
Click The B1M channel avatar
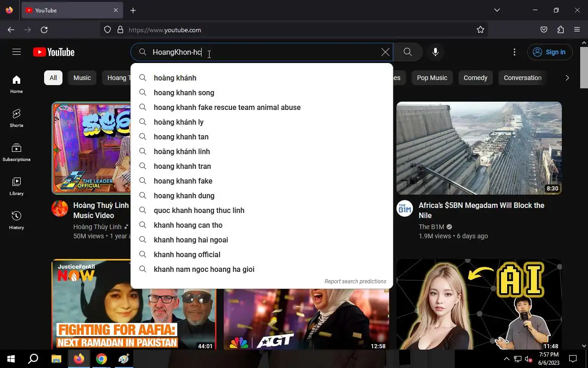click(x=405, y=208)
